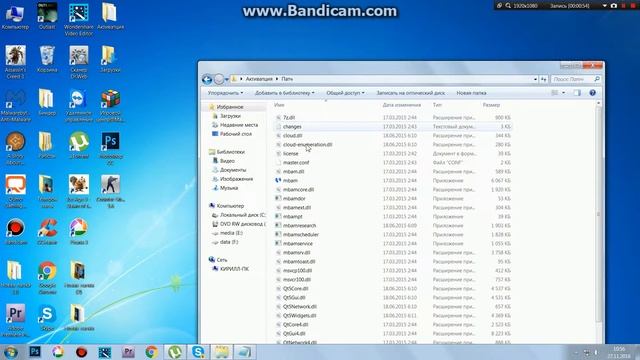Open the Windows Start menu
640x360 pixels.
(x=11, y=352)
